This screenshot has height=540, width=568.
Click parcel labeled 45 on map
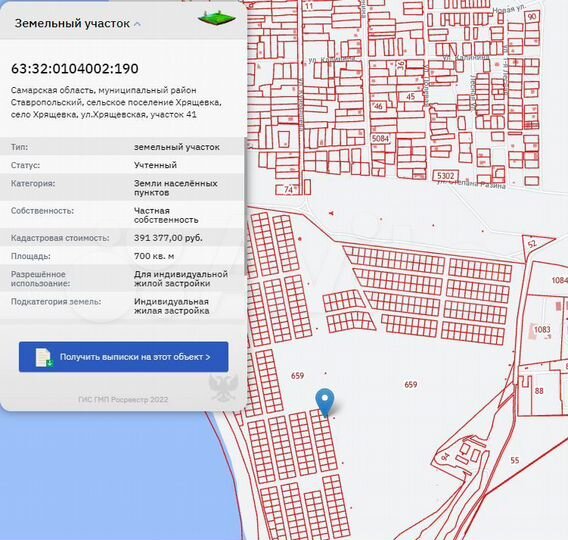point(410,97)
